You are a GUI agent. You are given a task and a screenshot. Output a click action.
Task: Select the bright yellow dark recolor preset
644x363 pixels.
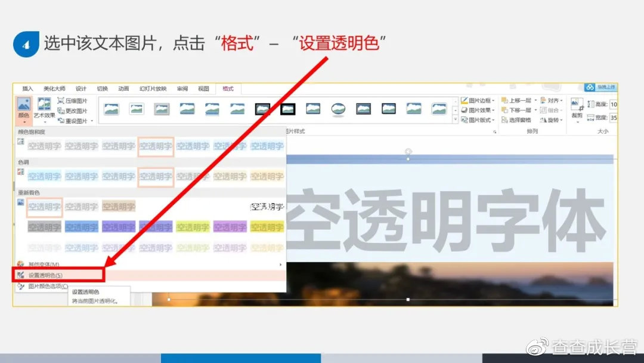tap(267, 227)
